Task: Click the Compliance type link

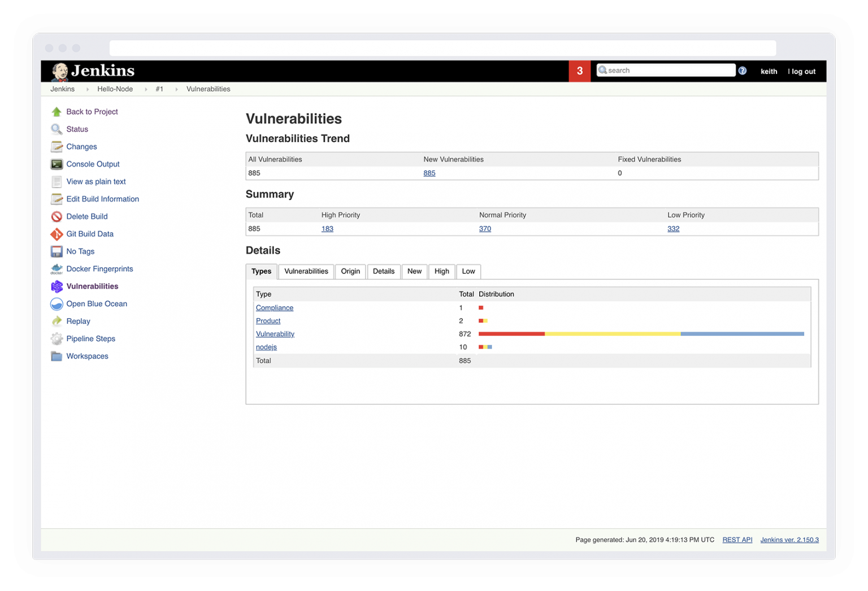Action: click(275, 307)
